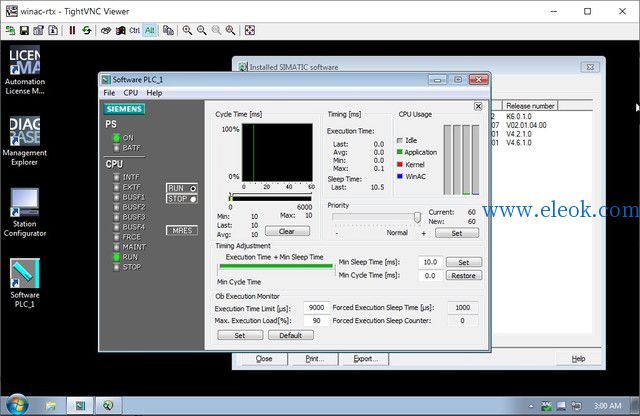Click Close in Installed SIMATIC software
The height and width of the screenshot is (416, 640).
click(264, 359)
